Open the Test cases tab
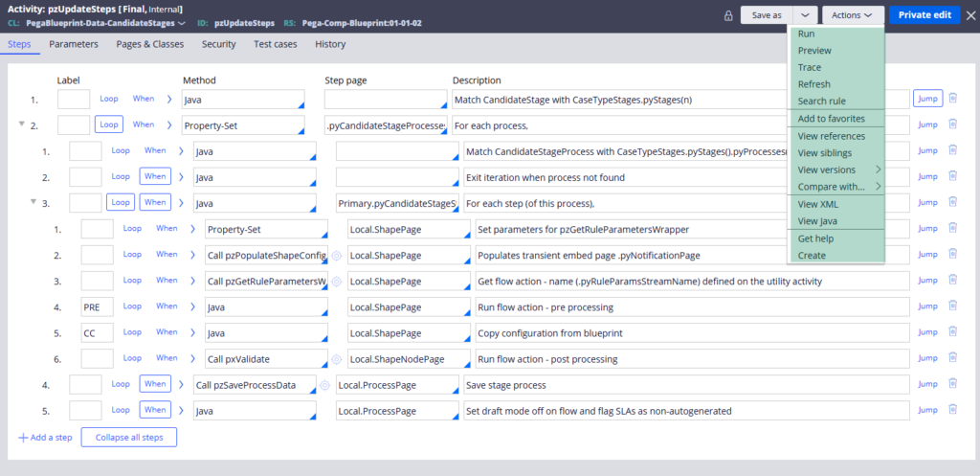Screen dimensions: 980x476 click(x=275, y=44)
